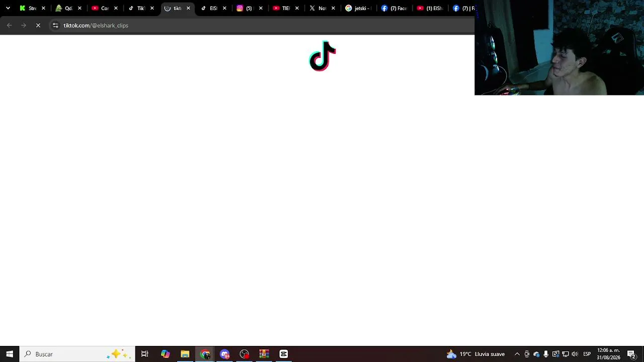The width and height of the screenshot is (644, 362).
Task: Click the display tray icon beside the microphone
Action: [x=555, y=354]
